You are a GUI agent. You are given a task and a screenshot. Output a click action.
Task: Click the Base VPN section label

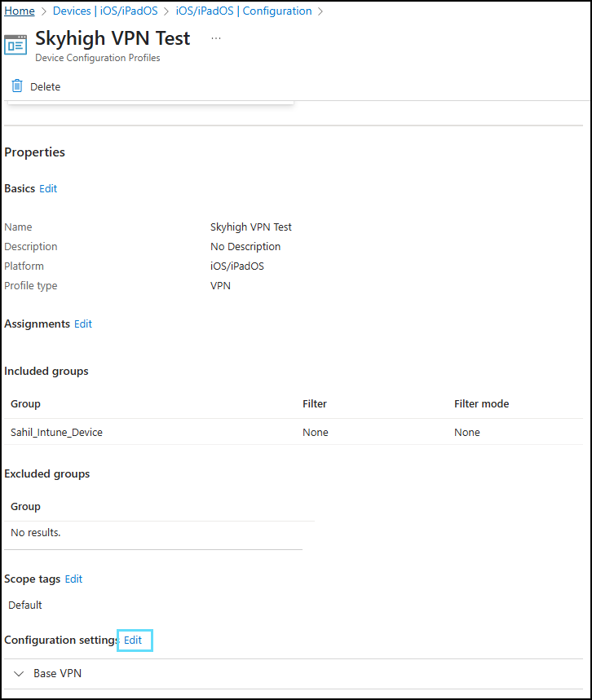(x=58, y=673)
